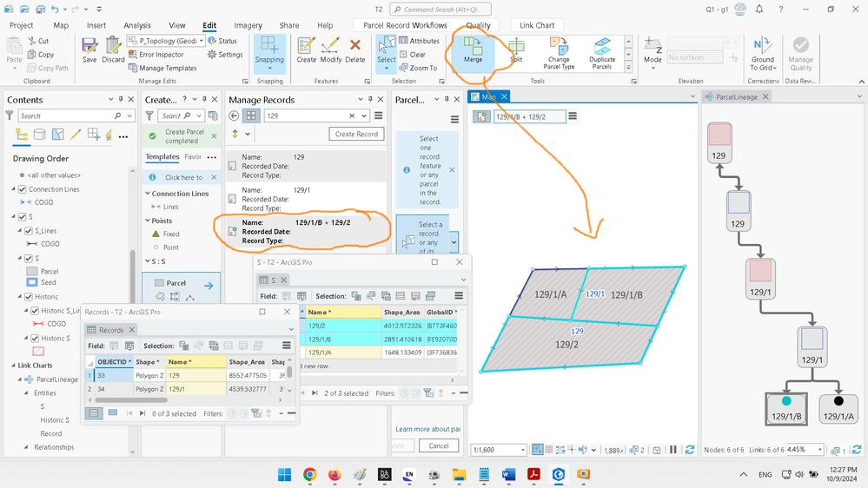Toggle the Snapping button
Screen dimensions: 868x488
(269, 49)
